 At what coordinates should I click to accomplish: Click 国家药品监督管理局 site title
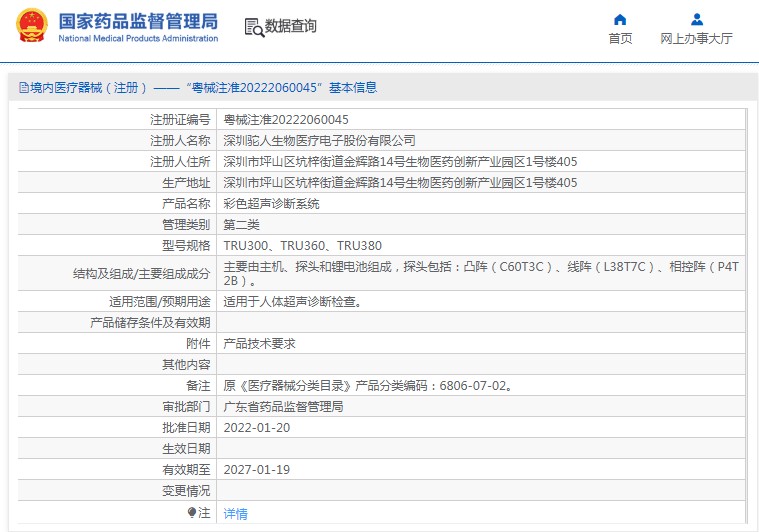138,21
